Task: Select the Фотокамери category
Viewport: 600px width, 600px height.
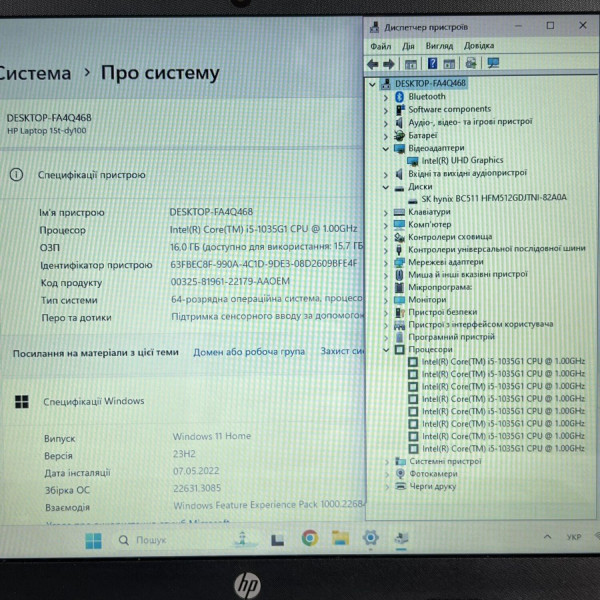Action: coord(433,474)
